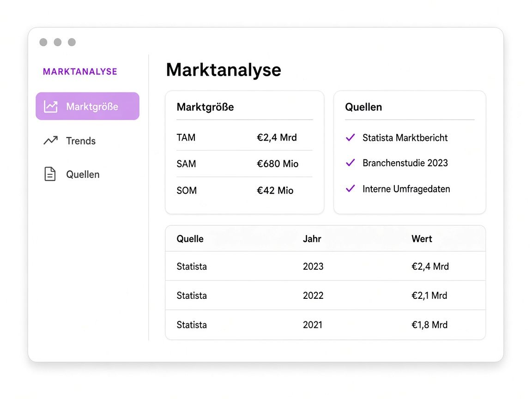This screenshot has width=532, height=399.
Task: Click the Jahr column header
Action: [x=312, y=239]
